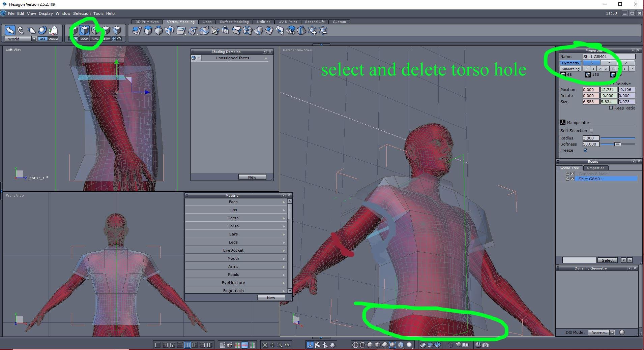Switch to the Scene Tree tab
Screen dimensions: 644x350
point(569,168)
